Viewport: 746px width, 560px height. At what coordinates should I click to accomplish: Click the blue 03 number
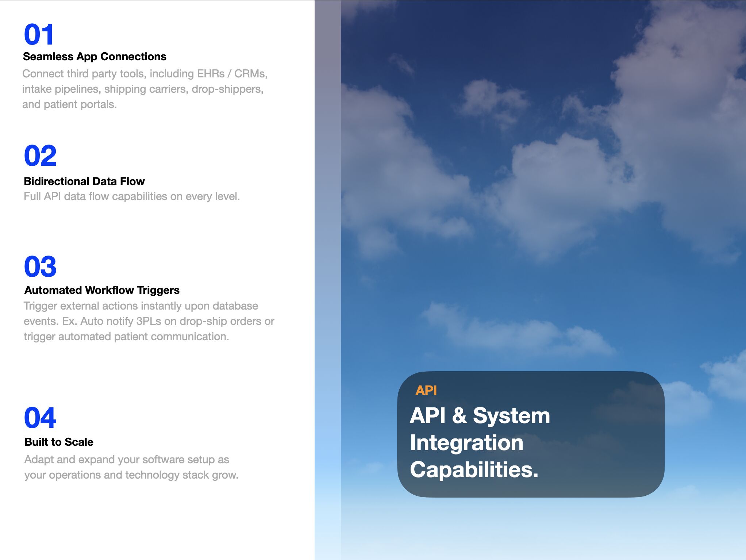(40, 266)
